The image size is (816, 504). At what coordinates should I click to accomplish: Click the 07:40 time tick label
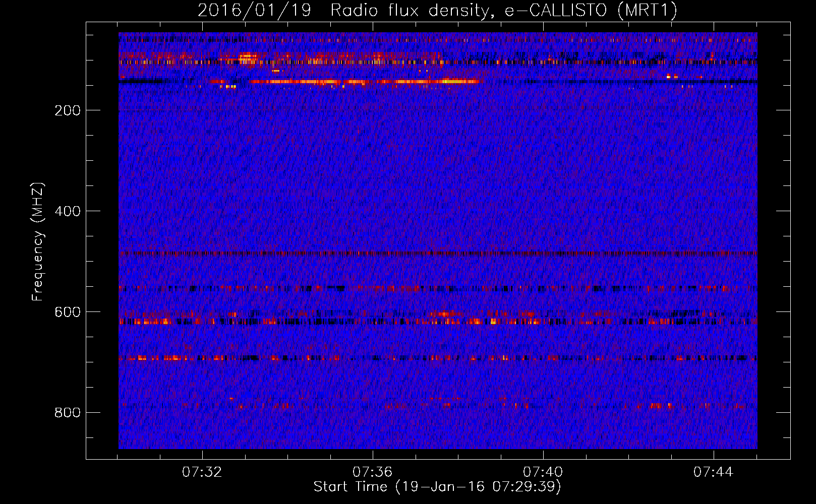[543, 472]
